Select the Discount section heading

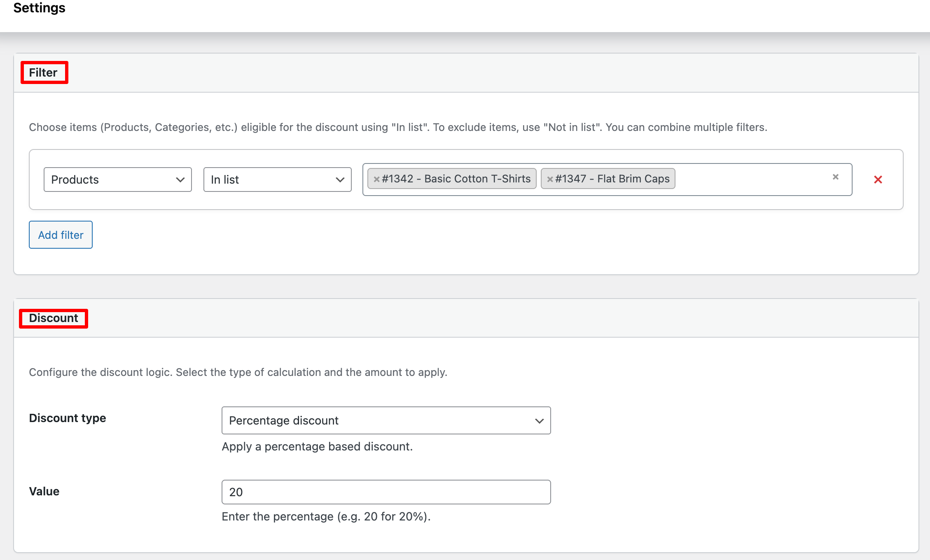pyautogui.click(x=54, y=318)
